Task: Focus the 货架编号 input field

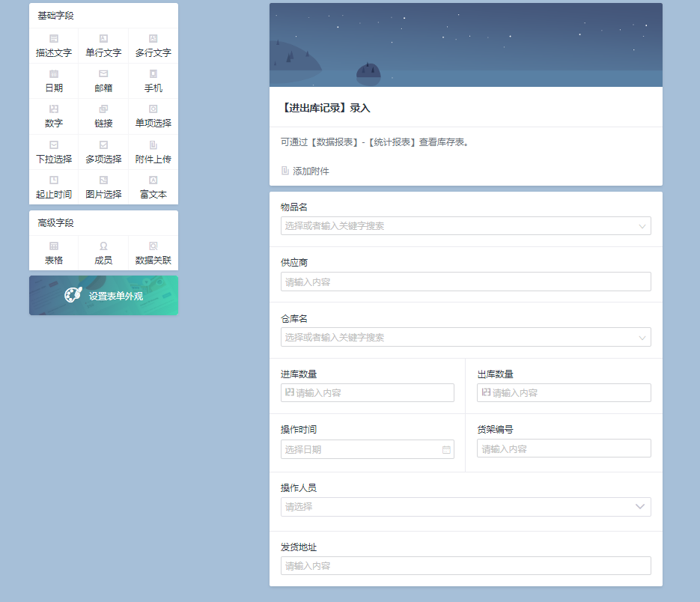Action: pos(564,449)
